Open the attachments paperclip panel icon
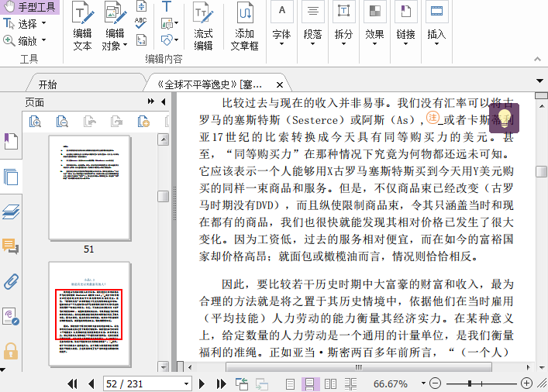The width and height of the screenshot is (548, 392). click(x=11, y=281)
